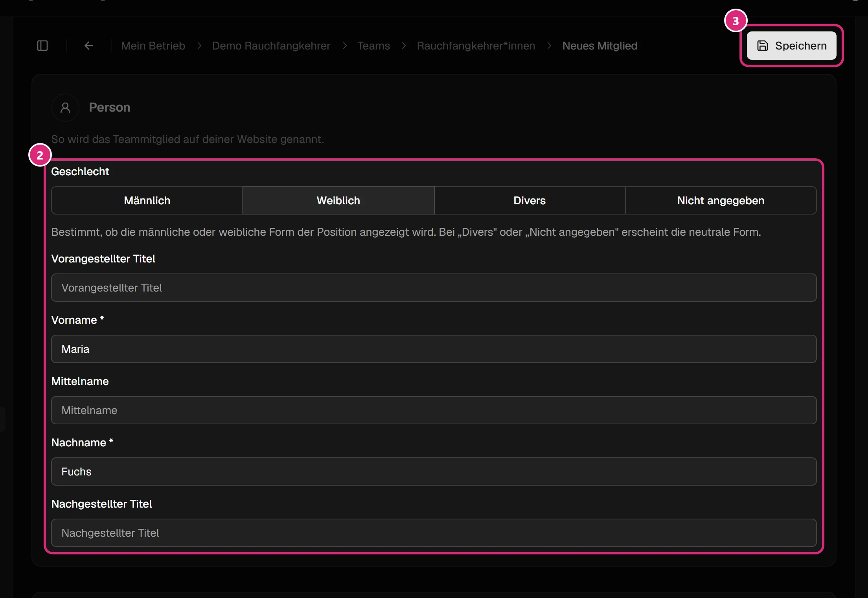Viewport: 868px width, 598px height.
Task: Click the Person avatar icon
Action: point(65,108)
